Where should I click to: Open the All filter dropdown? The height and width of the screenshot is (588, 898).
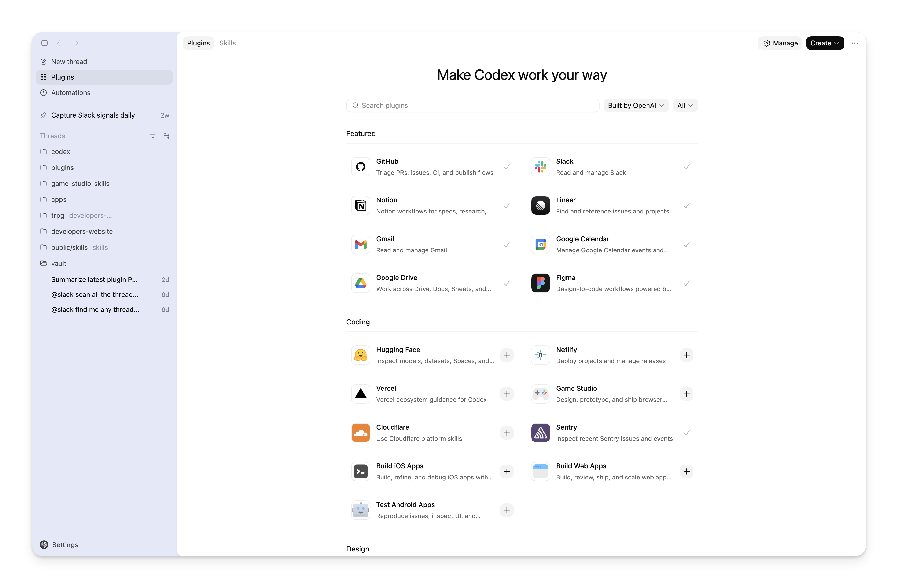(x=685, y=106)
